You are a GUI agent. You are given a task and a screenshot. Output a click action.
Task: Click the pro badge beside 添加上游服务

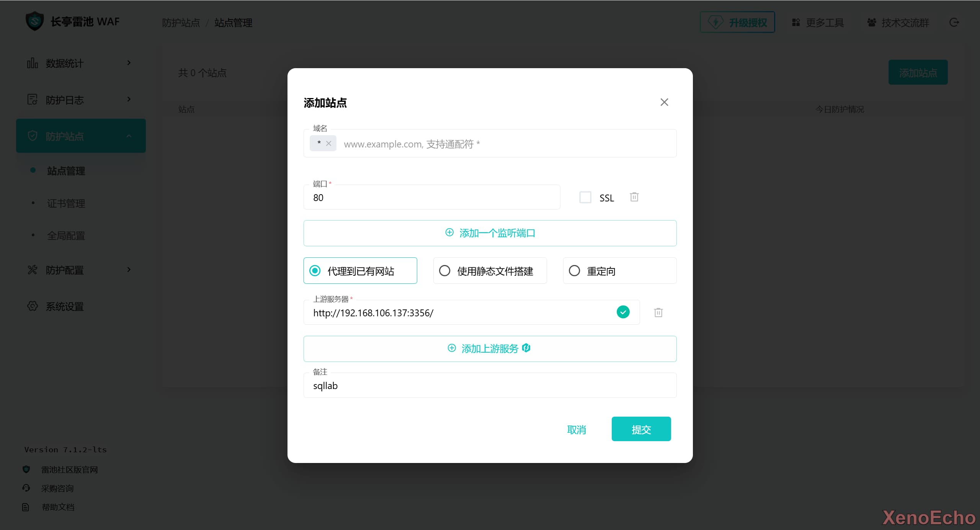click(x=526, y=348)
